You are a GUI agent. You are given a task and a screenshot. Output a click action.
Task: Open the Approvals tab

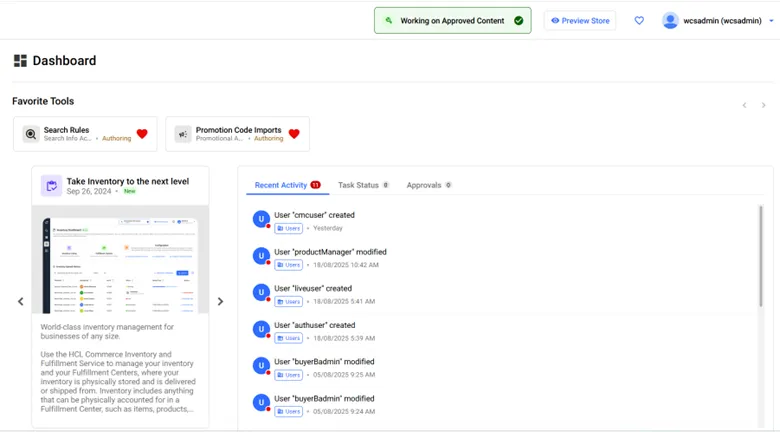point(428,185)
